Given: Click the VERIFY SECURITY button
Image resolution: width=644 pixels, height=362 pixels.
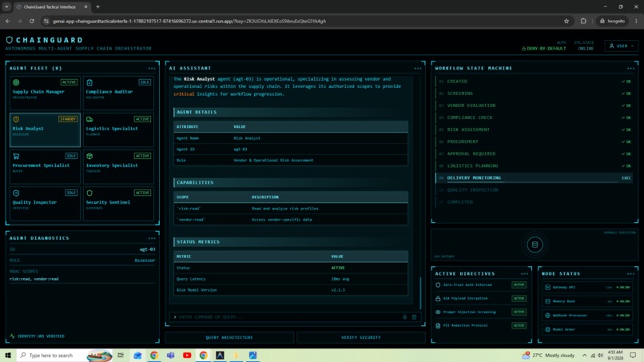Looking at the screenshot, I should 361,337.
